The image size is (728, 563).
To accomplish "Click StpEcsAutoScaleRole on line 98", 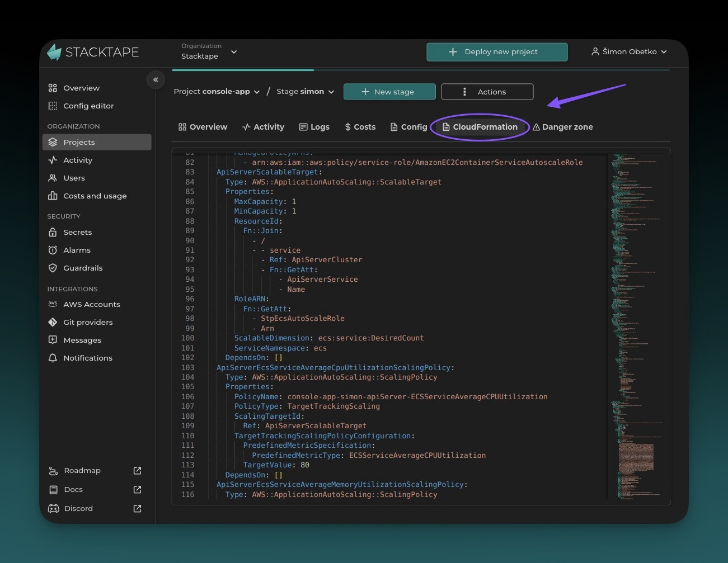I will coord(303,319).
